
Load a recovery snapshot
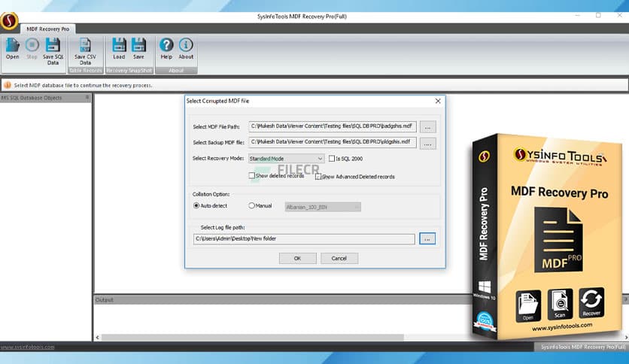click(119, 48)
